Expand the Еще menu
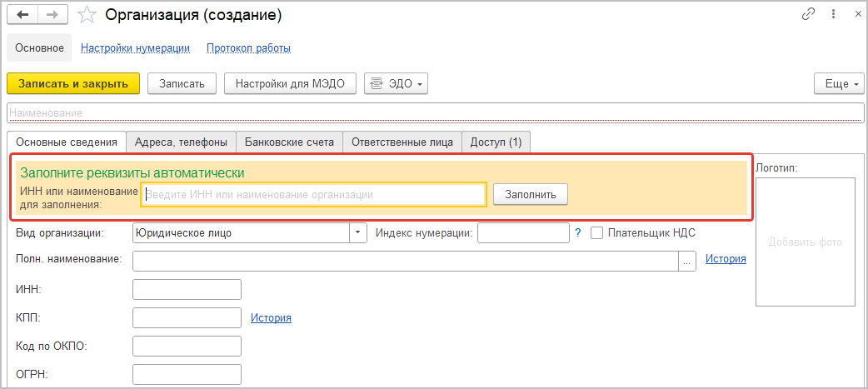The image size is (868, 389). coord(836,83)
